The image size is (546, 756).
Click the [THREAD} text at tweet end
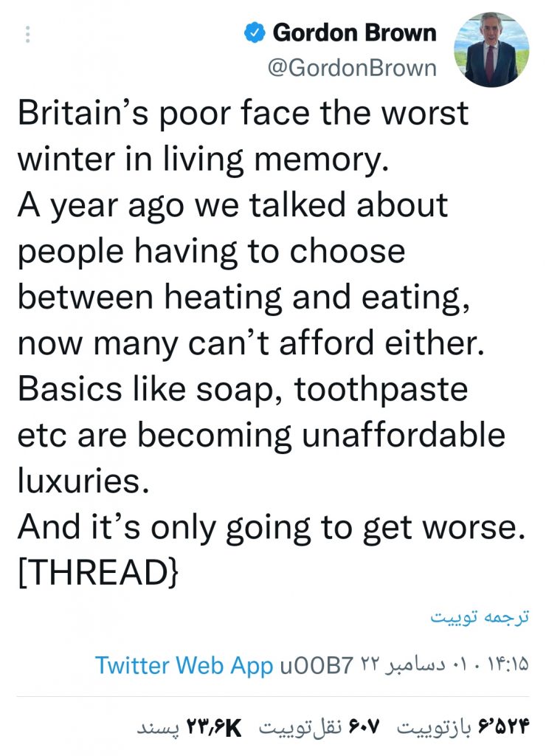[x=98, y=573]
